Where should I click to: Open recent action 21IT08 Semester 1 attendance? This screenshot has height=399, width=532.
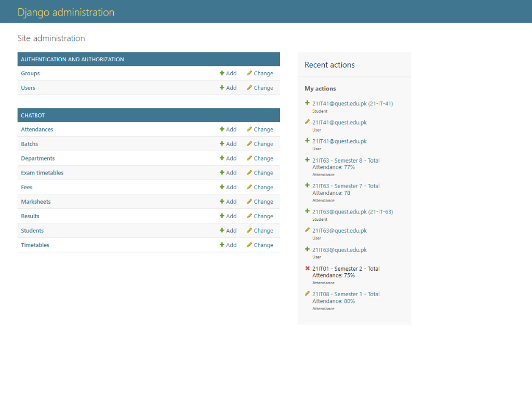pyautogui.click(x=345, y=297)
